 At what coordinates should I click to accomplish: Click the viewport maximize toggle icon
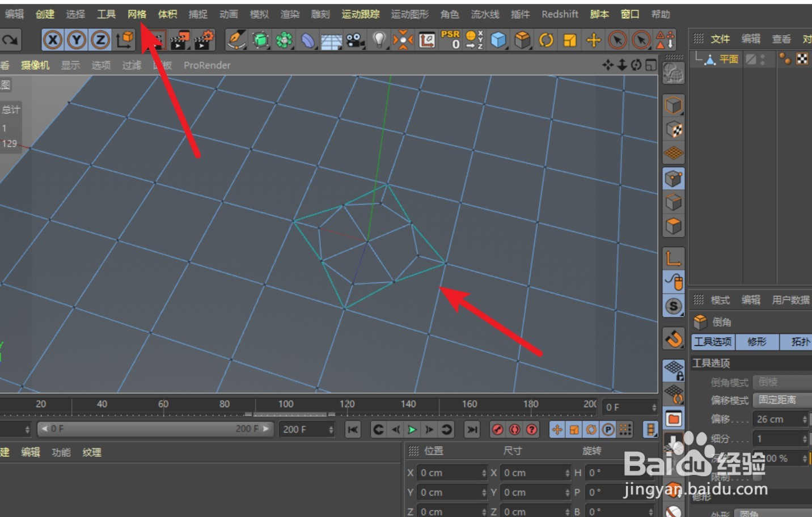click(x=651, y=65)
